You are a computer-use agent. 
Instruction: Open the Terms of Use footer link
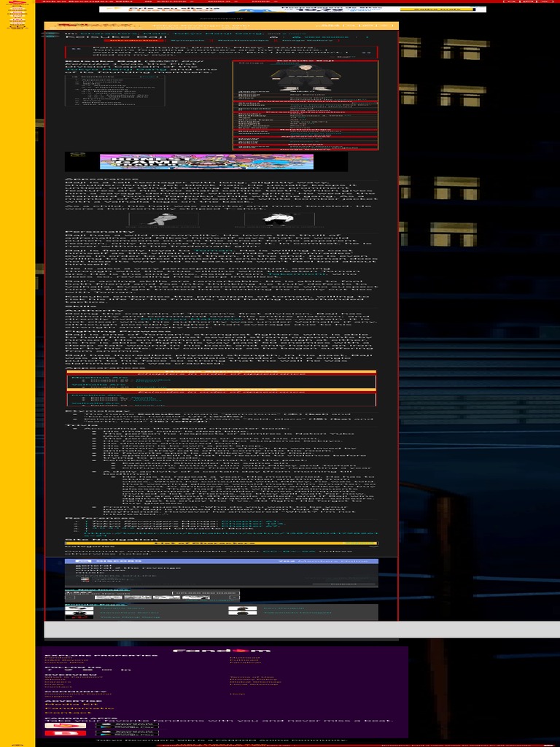253,677
